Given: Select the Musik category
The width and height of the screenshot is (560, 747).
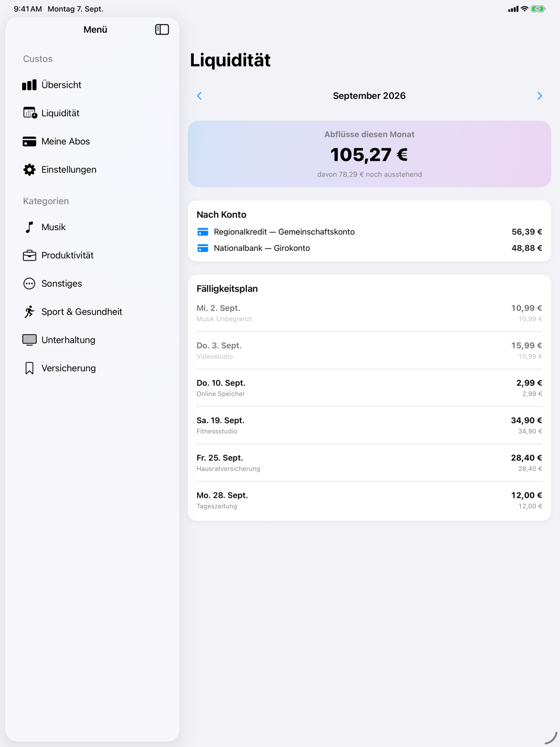Looking at the screenshot, I should pyautogui.click(x=92, y=227).
